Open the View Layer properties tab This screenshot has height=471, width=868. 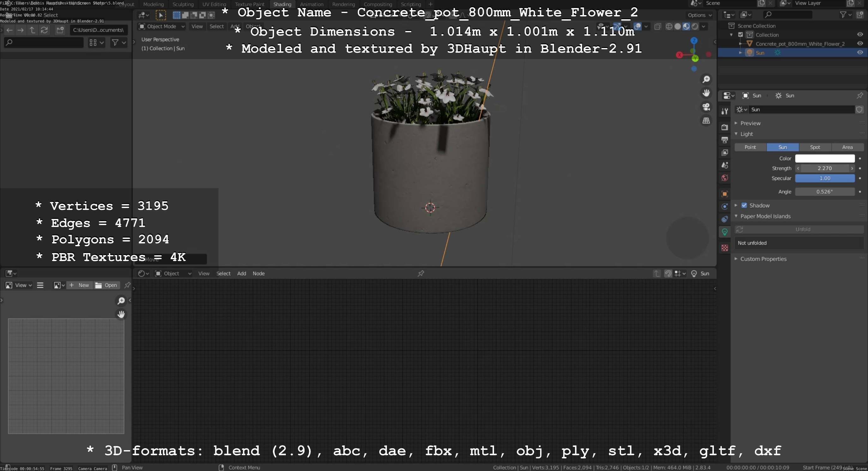[725, 152]
